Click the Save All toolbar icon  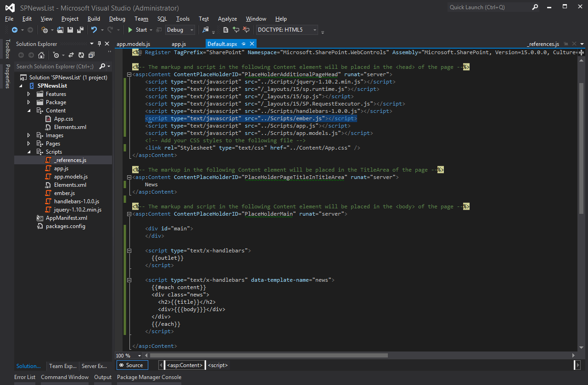click(80, 30)
